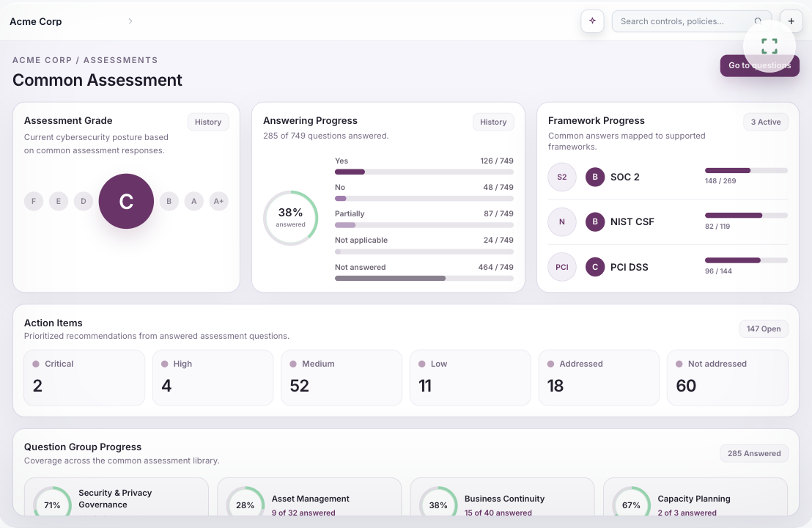
Task: Click the 38% ring for Business Continuity
Action: pyautogui.click(x=439, y=502)
